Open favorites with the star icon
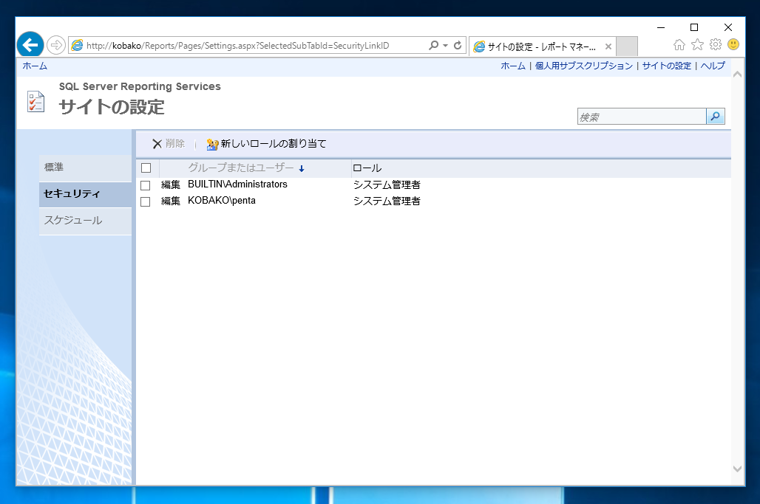760x504 pixels. tap(697, 45)
